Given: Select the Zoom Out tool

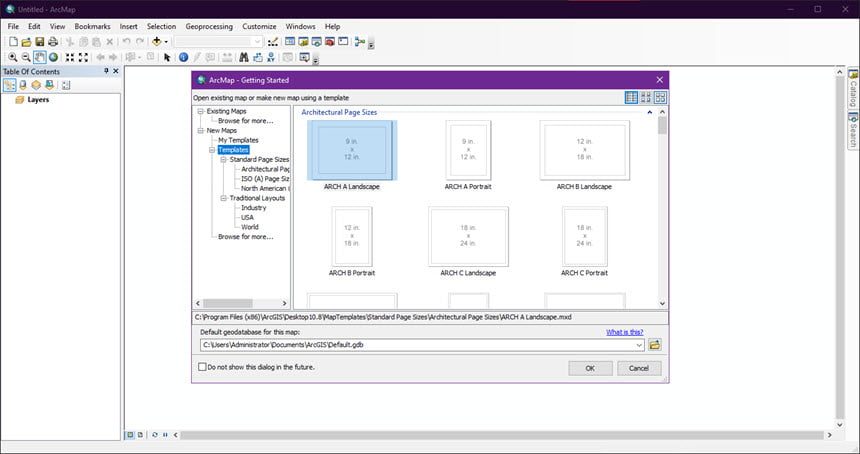Looking at the screenshot, I should 26,57.
